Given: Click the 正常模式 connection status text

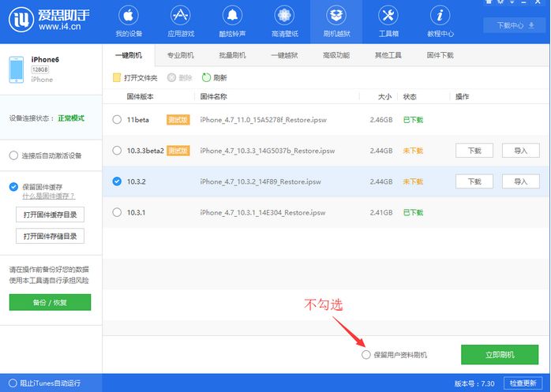Looking at the screenshot, I should [x=71, y=118].
